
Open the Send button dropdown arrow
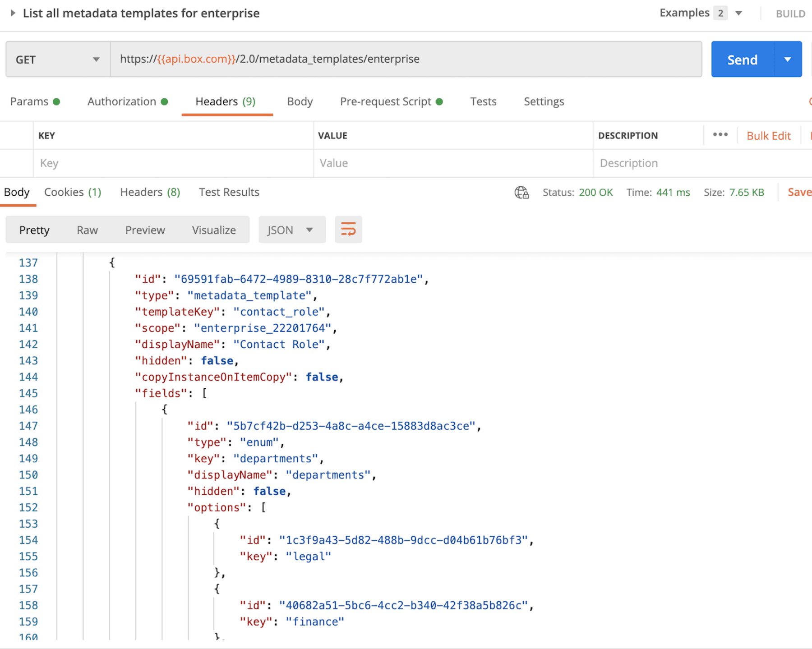point(788,59)
